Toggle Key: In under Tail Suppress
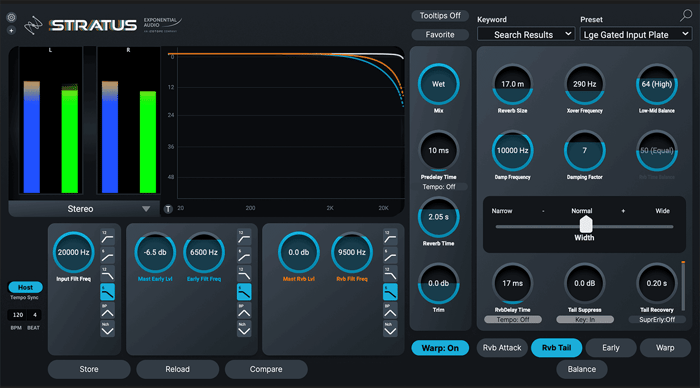 pos(585,320)
